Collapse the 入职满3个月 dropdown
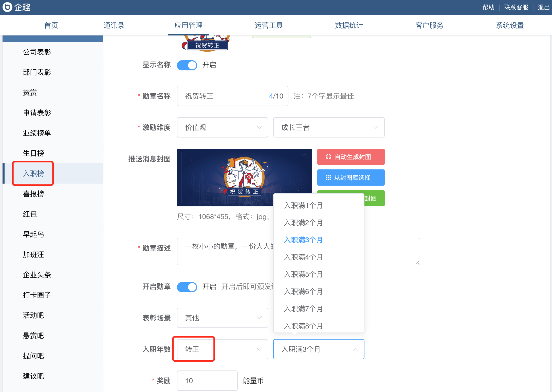Image resolution: width=552 pixels, height=392 pixels. tap(319, 349)
